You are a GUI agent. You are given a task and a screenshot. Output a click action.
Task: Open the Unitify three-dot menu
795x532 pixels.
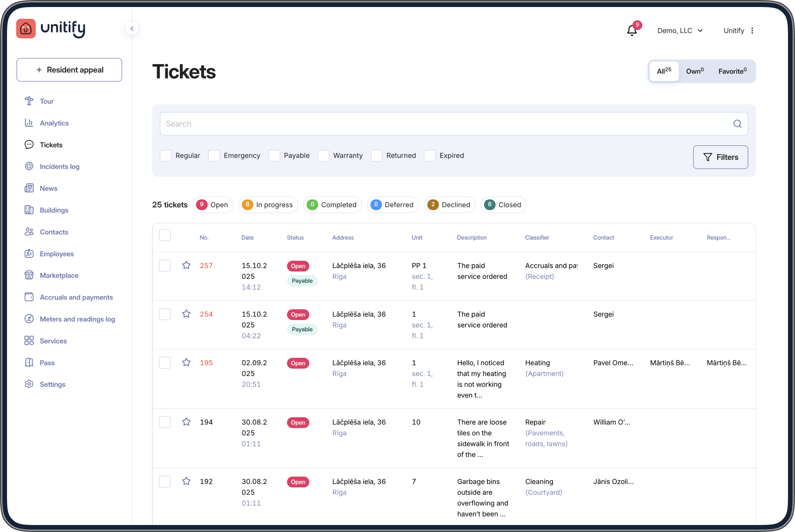point(752,30)
